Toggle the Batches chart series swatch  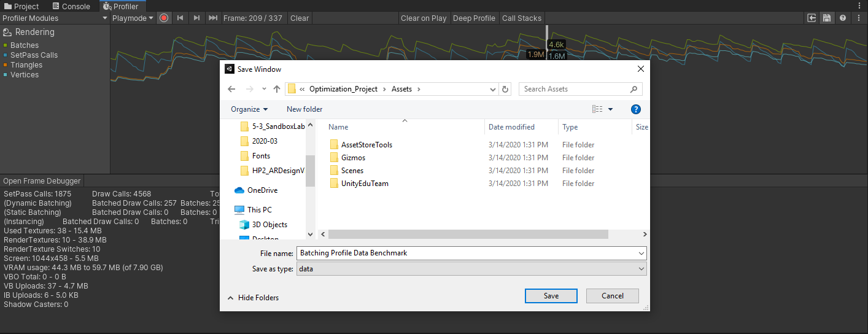pos(6,45)
